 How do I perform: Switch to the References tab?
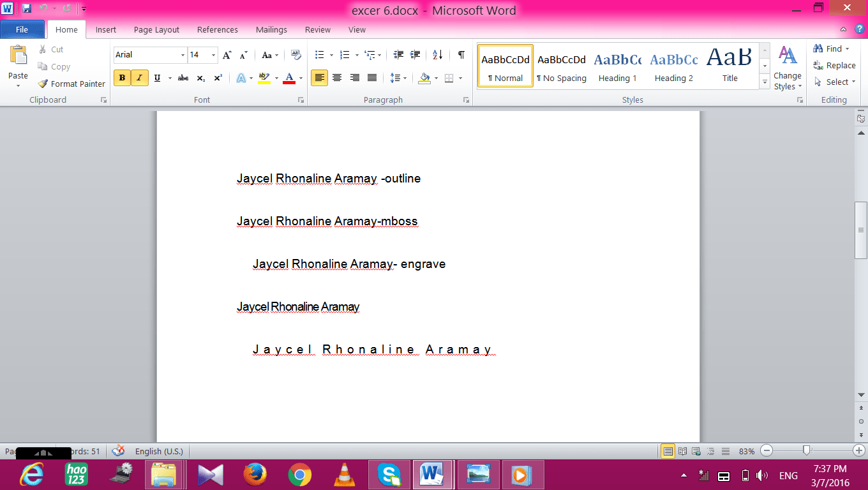coord(217,29)
